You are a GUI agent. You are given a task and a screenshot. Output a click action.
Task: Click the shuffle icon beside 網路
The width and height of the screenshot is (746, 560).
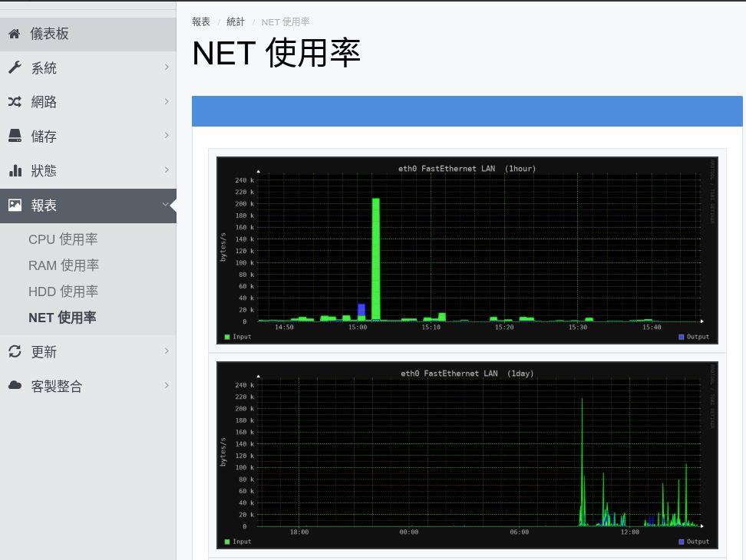point(15,102)
